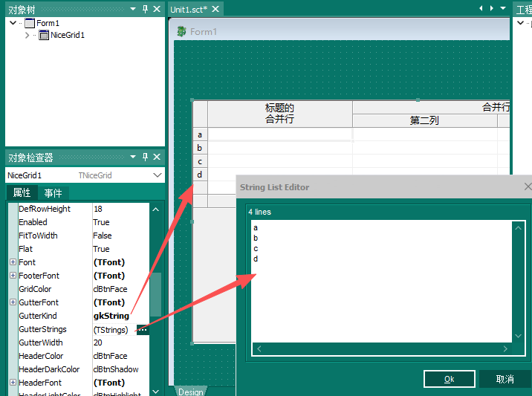
Task: Click gutter row b in the grid
Action: (200, 148)
